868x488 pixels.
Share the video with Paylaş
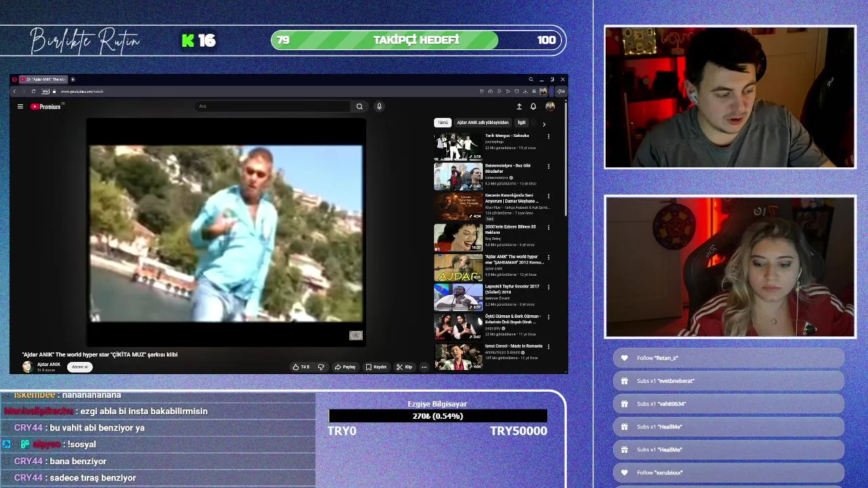tap(345, 367)
